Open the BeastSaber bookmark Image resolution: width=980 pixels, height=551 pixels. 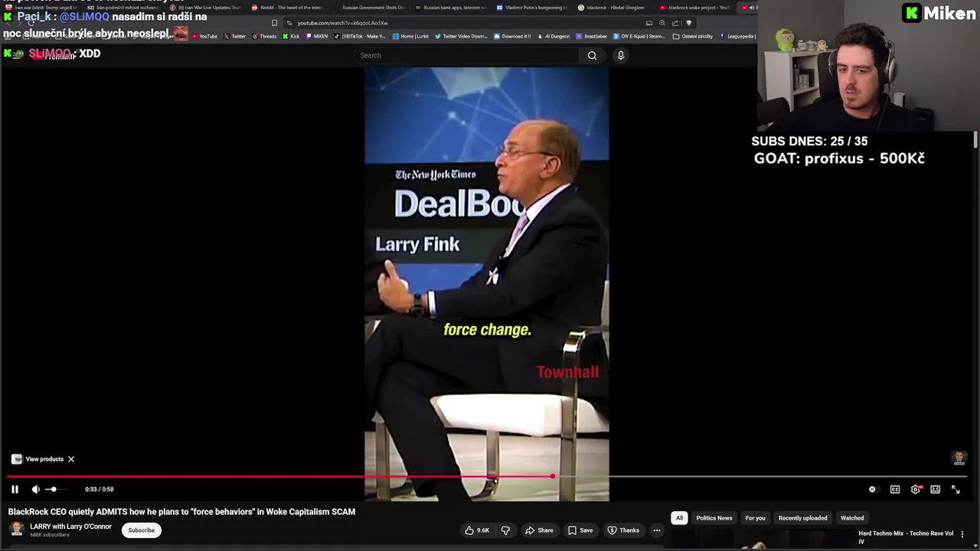click(x=593, y=36)
